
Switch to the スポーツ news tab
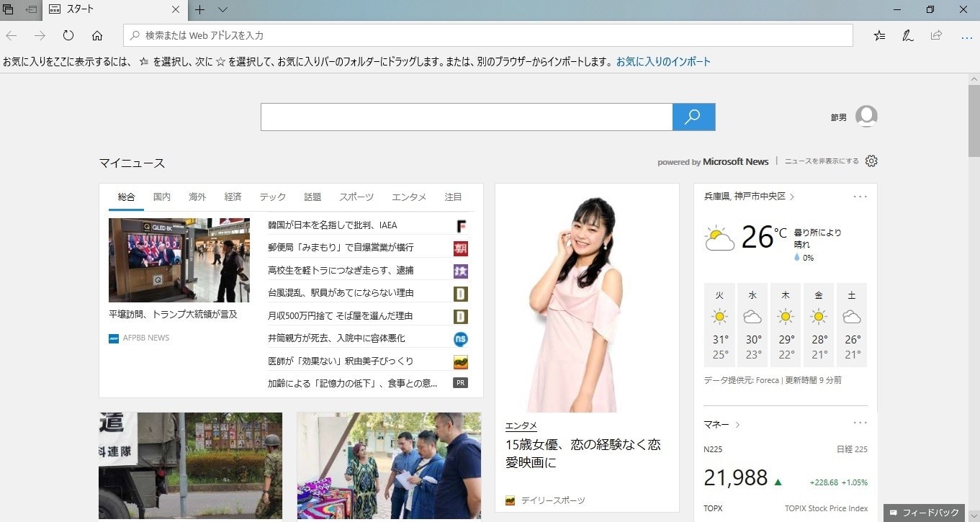[x=356, y=197]
